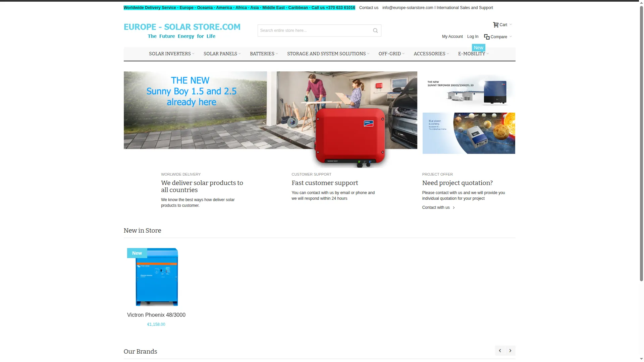
Task: Open the Accessories menu
Action: pyautogui.click(x=429, y=54)
